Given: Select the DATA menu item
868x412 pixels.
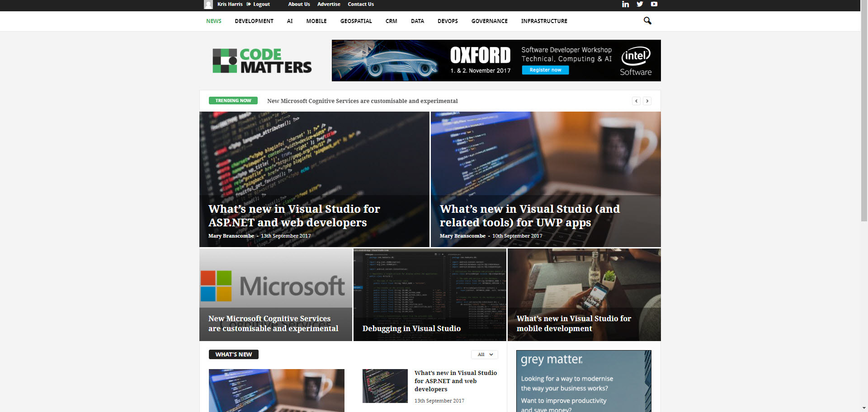Looking at the screenshot, I should tap(417, 21).
